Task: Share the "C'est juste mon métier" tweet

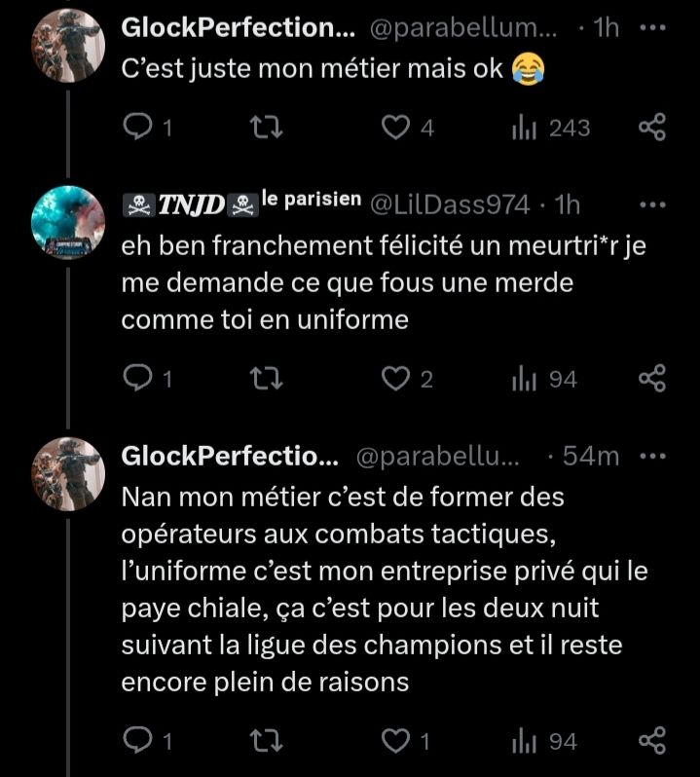Action: pos(651,128)
